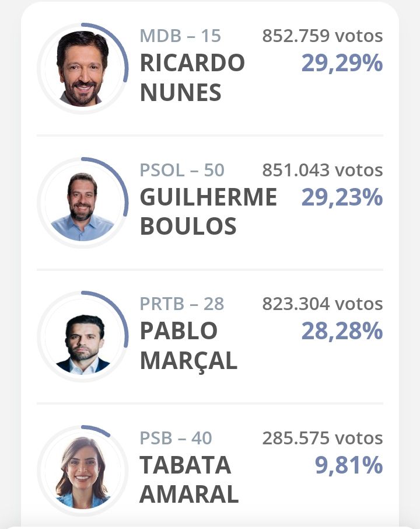Click Tabata Amaral candidate photo
The height and width of the screenshot is (529, 420).
pyautogui.click(x=83, y=471)
